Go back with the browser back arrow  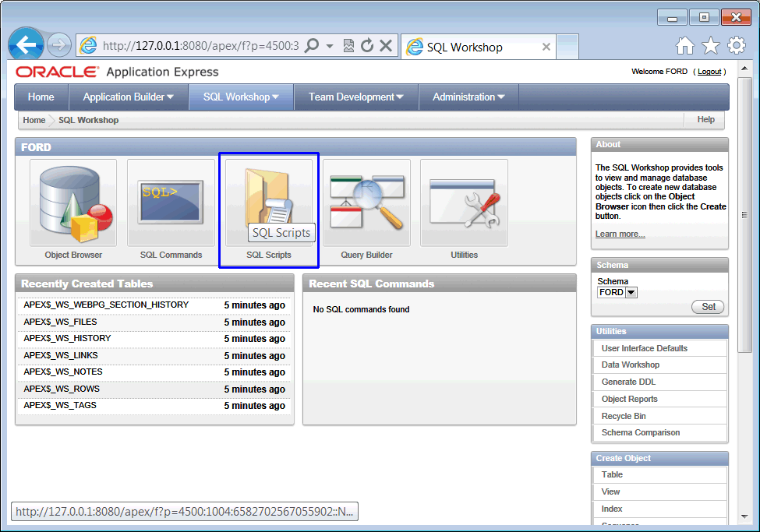click(x=27, y=45)
